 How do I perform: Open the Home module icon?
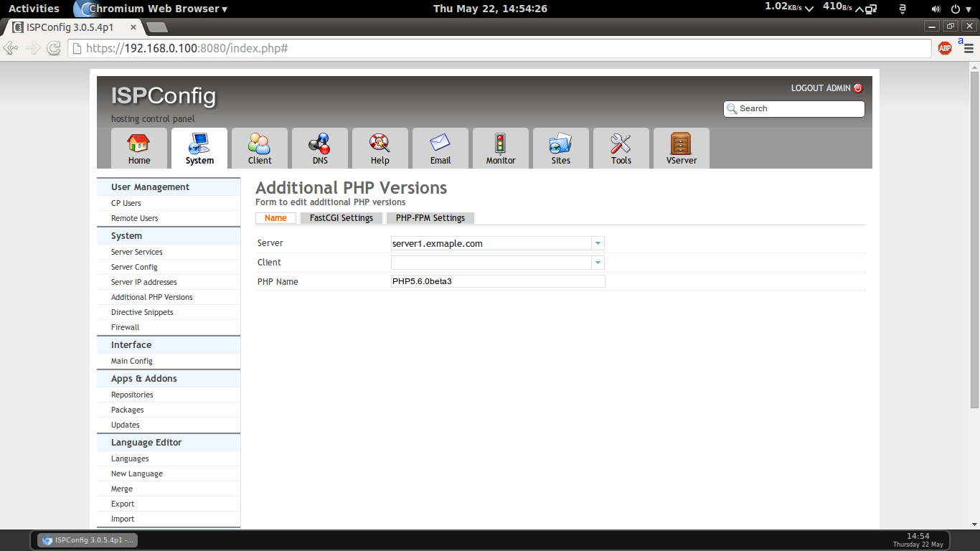pos(138,148)
